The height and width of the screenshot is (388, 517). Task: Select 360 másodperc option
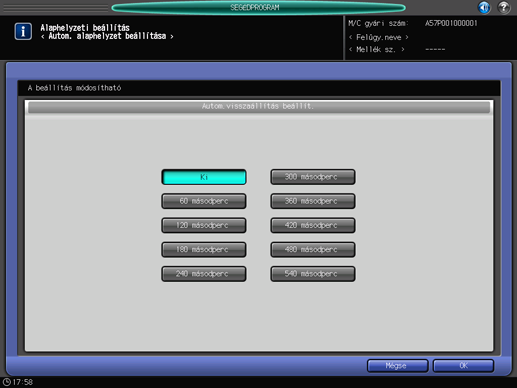click(313, 201)
